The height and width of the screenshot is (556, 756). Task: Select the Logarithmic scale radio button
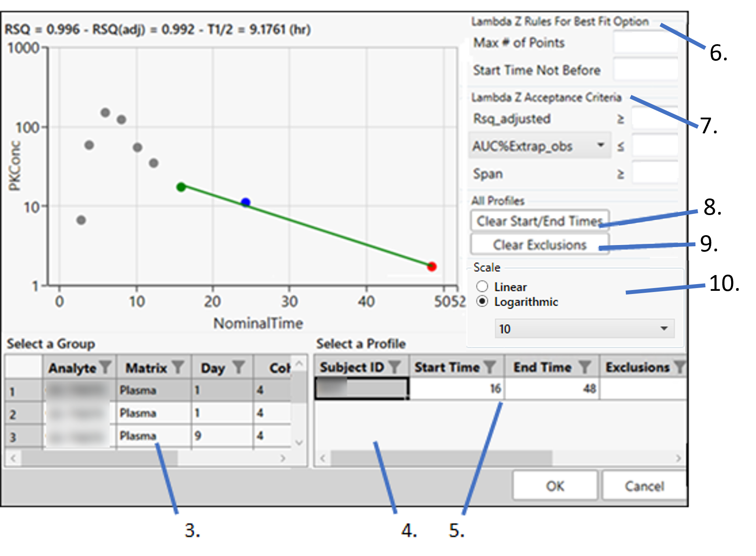tap(482, 302)
